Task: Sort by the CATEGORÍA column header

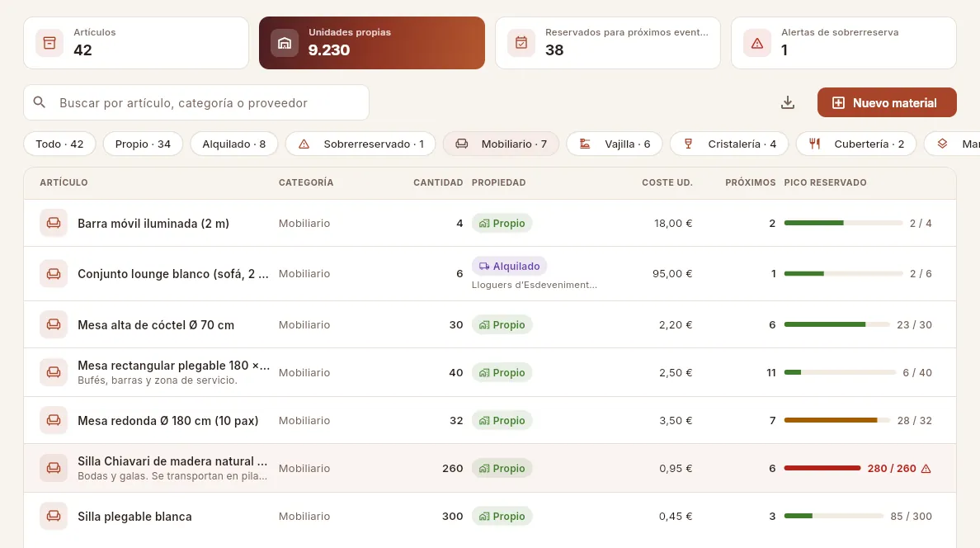Action: [x=306, y=182]
